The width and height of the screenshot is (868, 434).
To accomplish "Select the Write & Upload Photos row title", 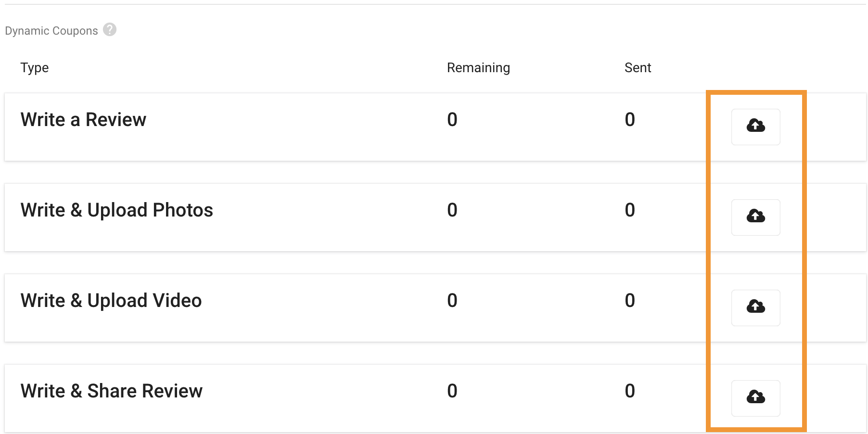I will point(117,210).
